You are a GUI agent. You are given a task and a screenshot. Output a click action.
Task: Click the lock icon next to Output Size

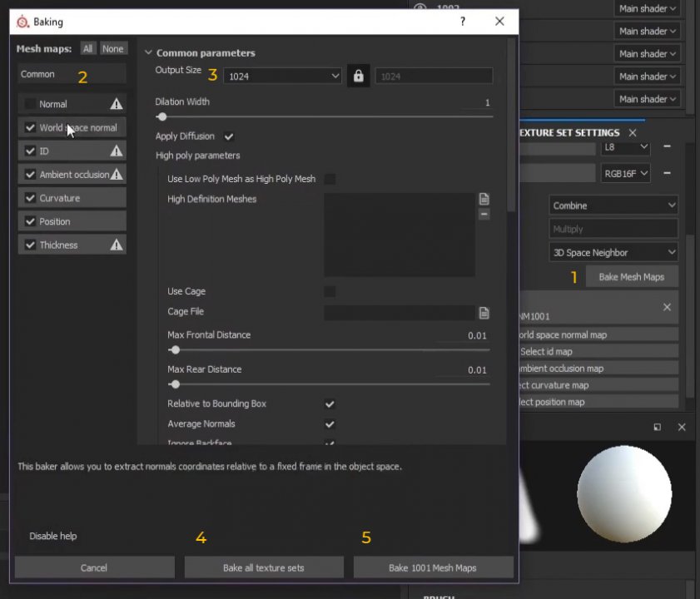click(358, 76)
